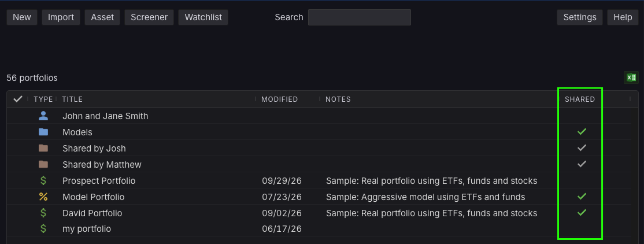Click the gray shared checkmark for Shared by Josh

point(582,147)
